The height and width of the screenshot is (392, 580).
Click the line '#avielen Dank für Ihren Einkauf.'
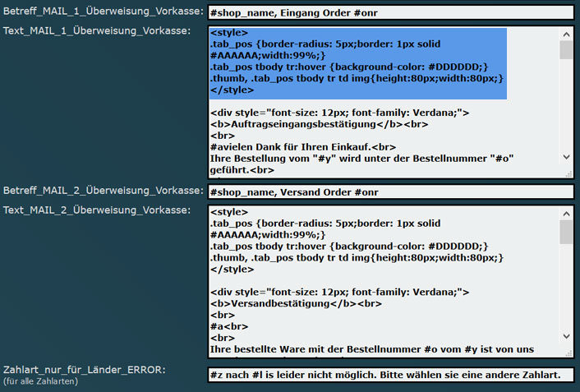(303, 147)
